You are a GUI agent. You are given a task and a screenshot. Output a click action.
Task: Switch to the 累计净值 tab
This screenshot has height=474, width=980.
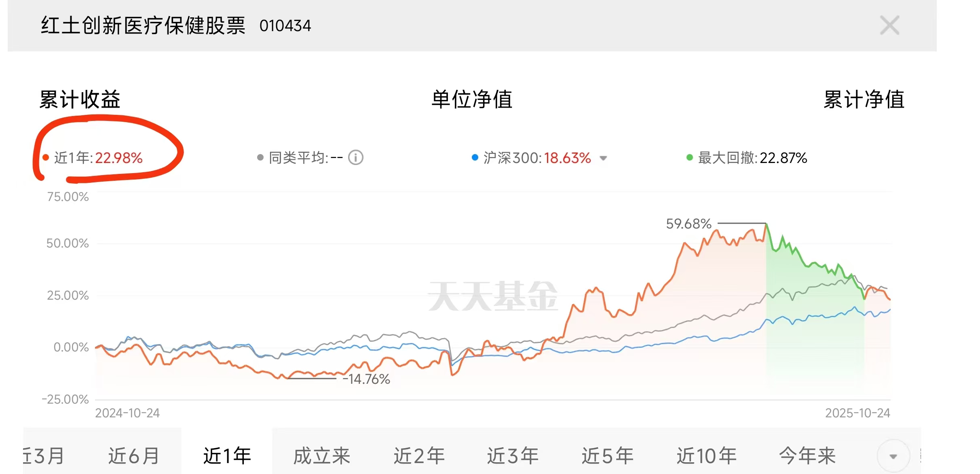click(x=864, y=99)
